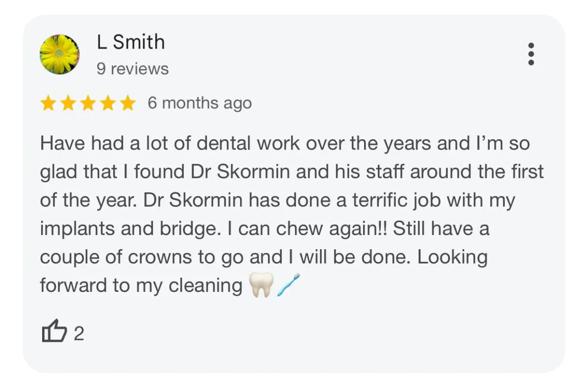Click the like count number 2
The image size is (588, 389).
[78, 334]
